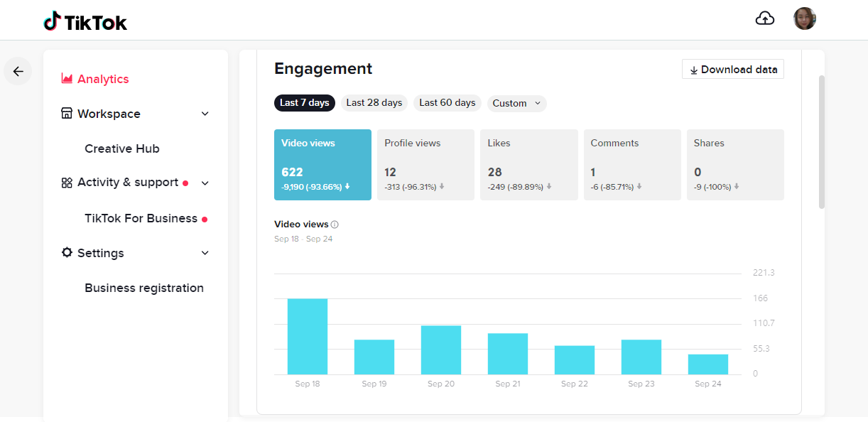Open the profile avatar menu
The width and height of the screenshot is (868, 422).
click(x=805, y=18)
